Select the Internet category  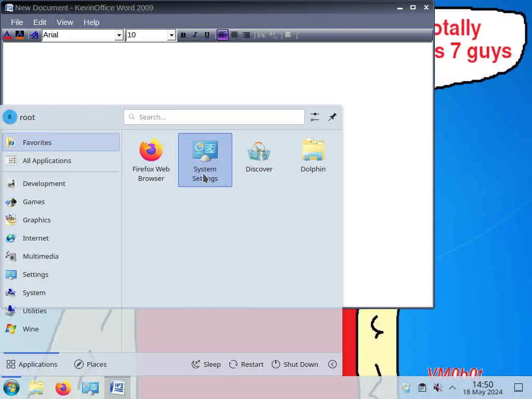[x=61, y=238]
